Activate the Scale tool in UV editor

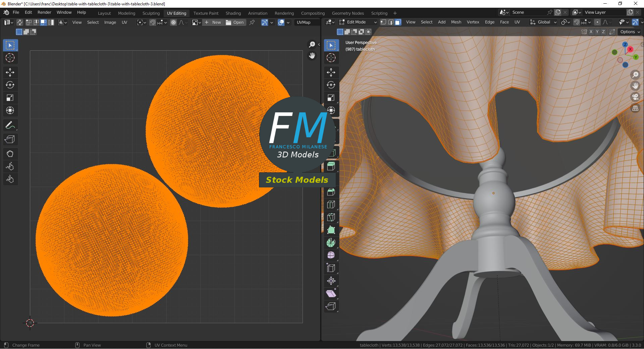pyautogui.click(x=10, y=98)
